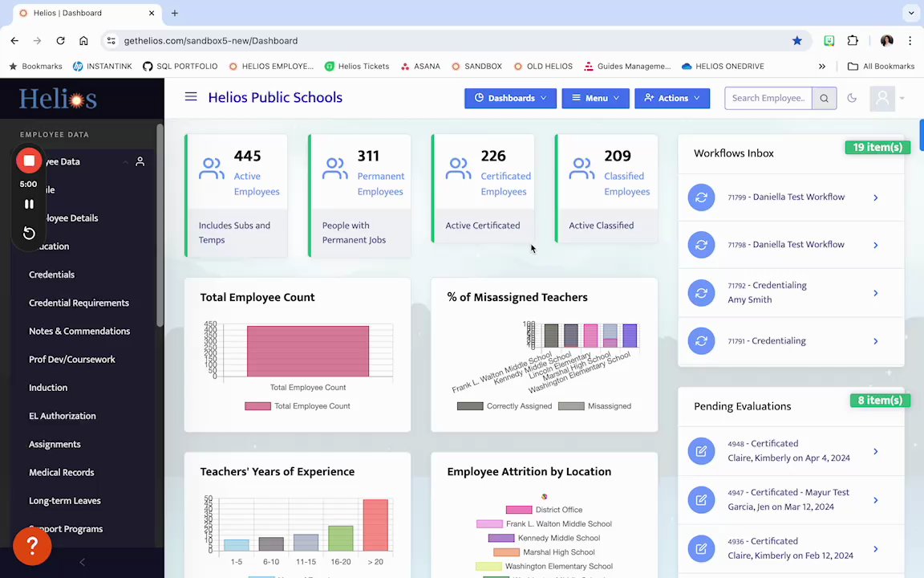Go to browser home page icon
This screenshot has width=924, height=578.
coord(83,41)
